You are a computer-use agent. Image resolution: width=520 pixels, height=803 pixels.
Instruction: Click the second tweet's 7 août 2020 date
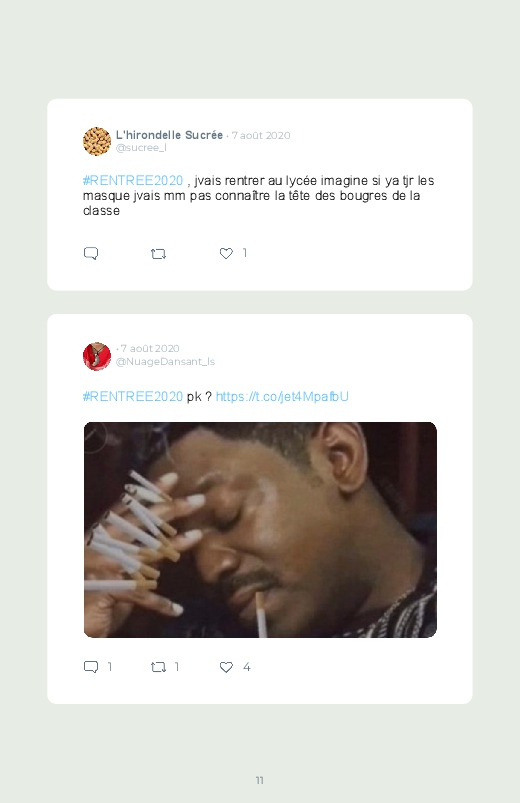[150, 348]
